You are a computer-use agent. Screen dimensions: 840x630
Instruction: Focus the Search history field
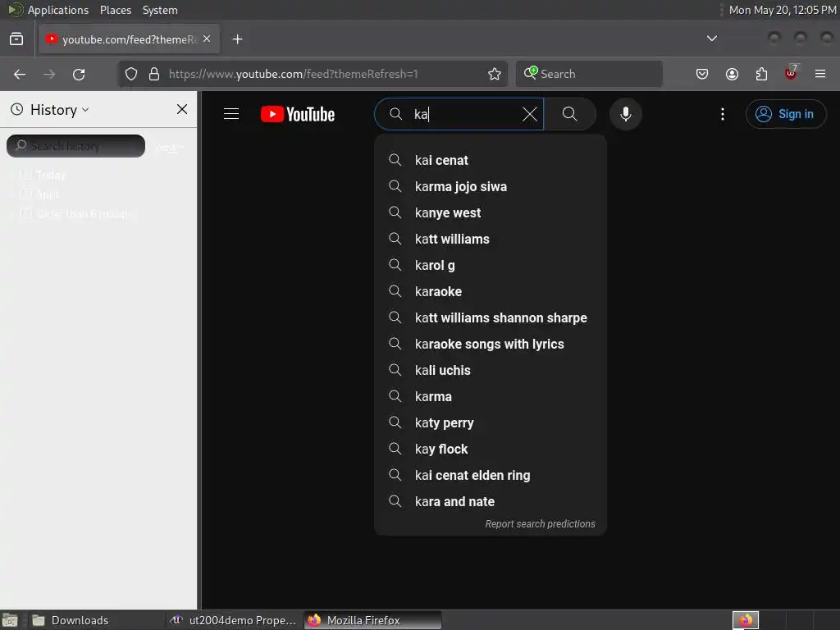click(75, 146)
